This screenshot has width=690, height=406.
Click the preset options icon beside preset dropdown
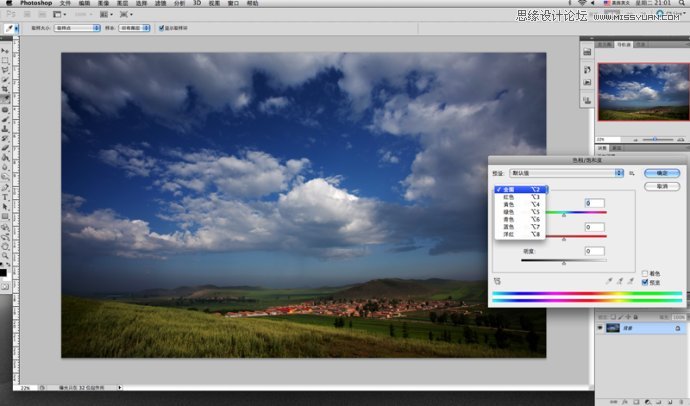pos(632,173)
